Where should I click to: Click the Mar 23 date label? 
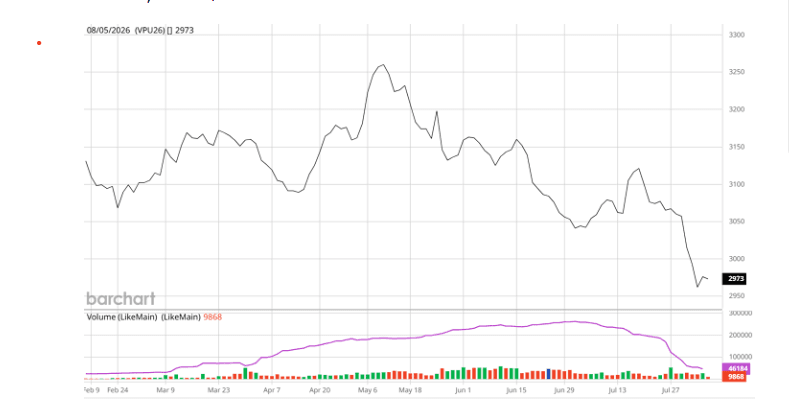218,390
